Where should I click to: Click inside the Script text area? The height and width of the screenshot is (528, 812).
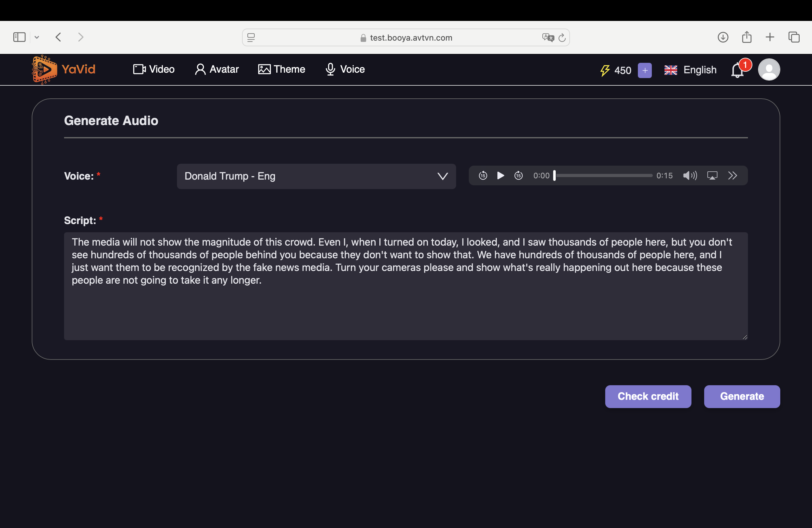tap(406, 286)
